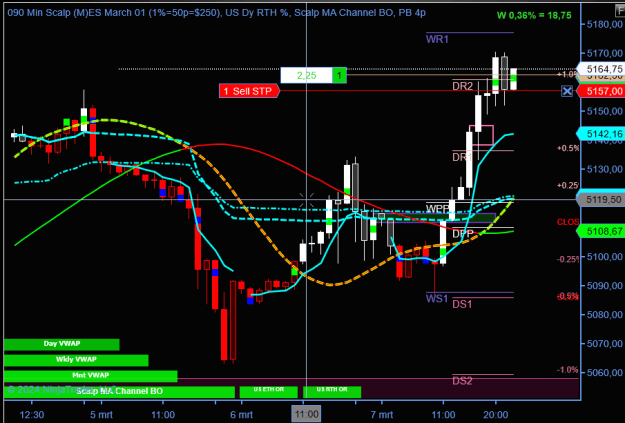This screenshot has height=423, width=625.
Task: Click the 7 mrt date label
Action: [381, 415]
